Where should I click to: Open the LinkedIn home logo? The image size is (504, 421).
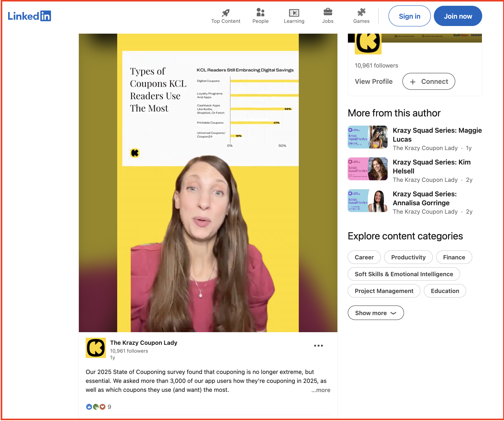29,16
